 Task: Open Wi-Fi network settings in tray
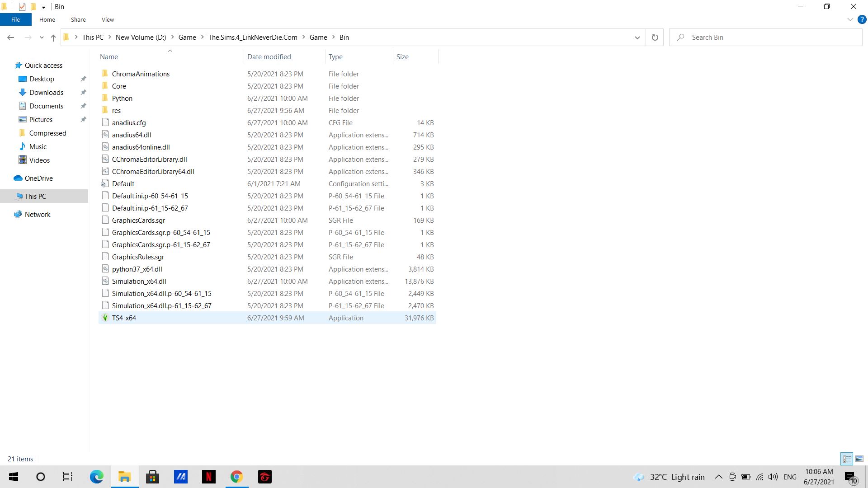click(x=759, y=477)
